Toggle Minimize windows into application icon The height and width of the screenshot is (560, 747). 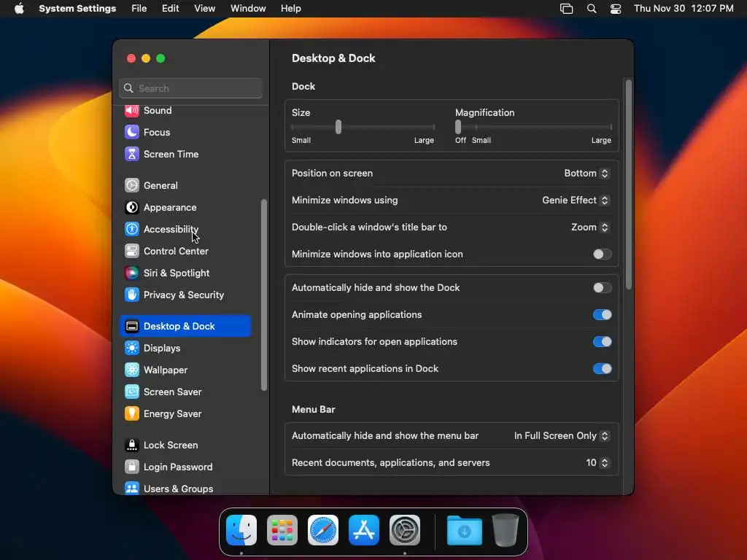602,254
